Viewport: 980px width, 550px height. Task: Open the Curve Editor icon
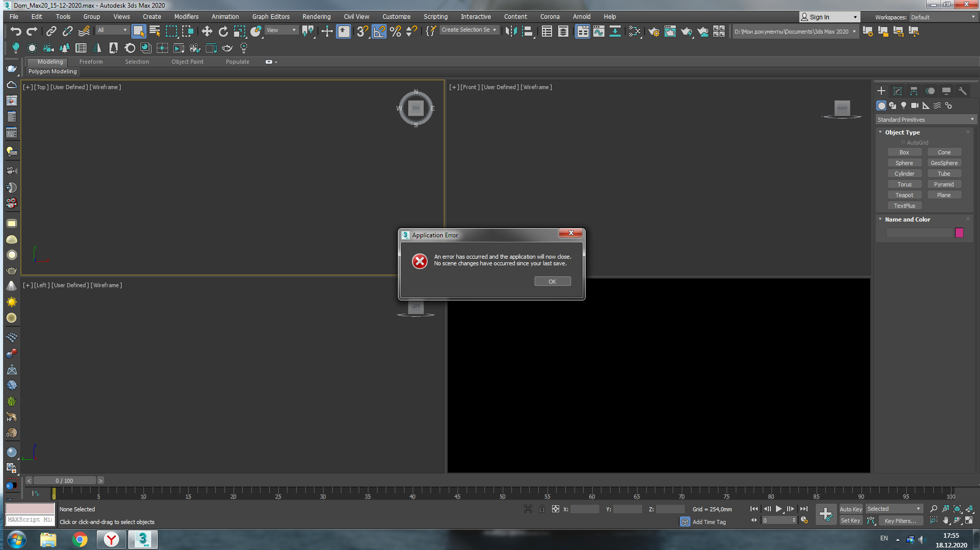point(599,32)
